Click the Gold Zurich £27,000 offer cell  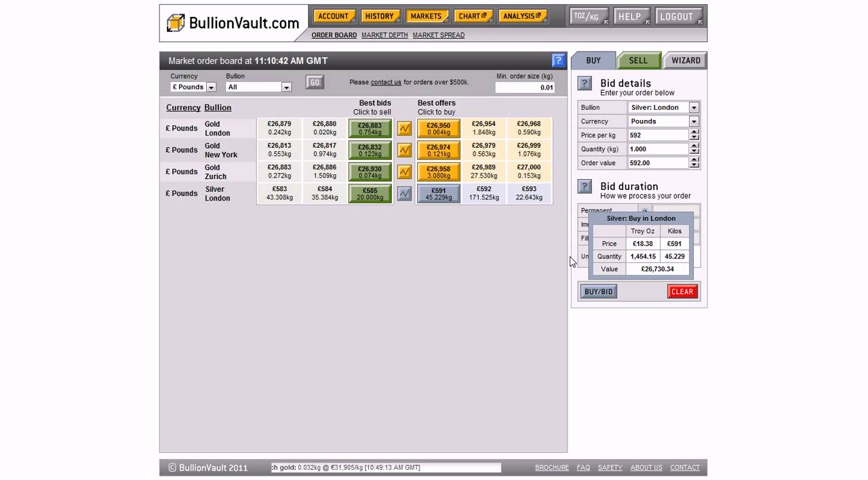click(529, 172)
